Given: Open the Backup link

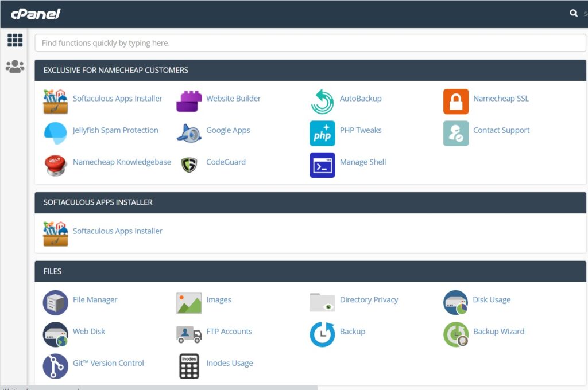Looking at the screenshot, I should [x=353, y=331].
